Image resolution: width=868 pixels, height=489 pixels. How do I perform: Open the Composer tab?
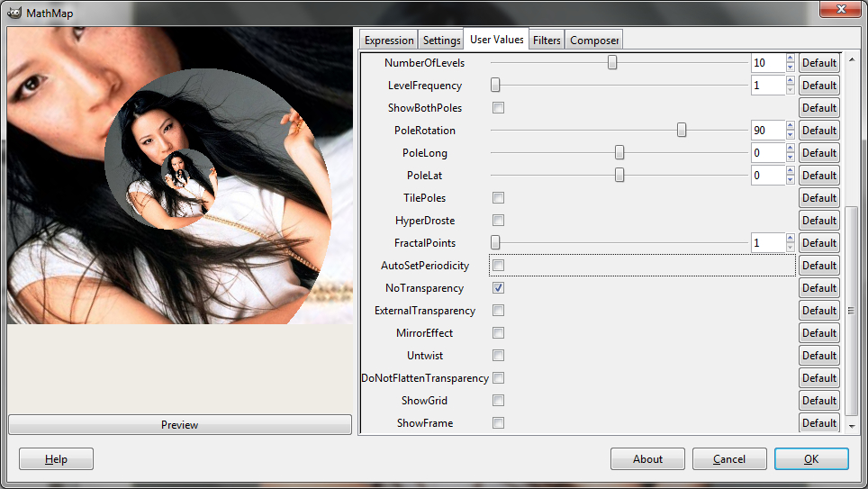pyautogui.click(x=594, y=40)
